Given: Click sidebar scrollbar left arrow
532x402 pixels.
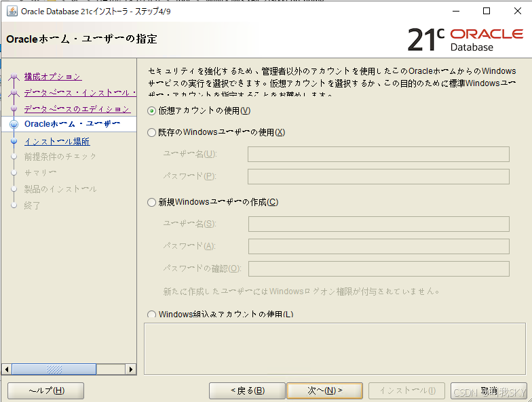Looking at the screenshot, I should pyautogui.click(x=7, y=369).
